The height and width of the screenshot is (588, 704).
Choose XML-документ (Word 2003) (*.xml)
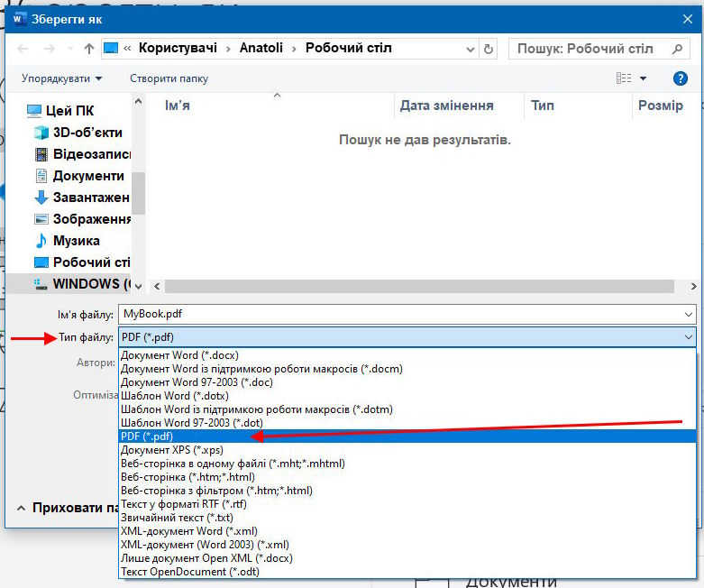coord(407,545)
